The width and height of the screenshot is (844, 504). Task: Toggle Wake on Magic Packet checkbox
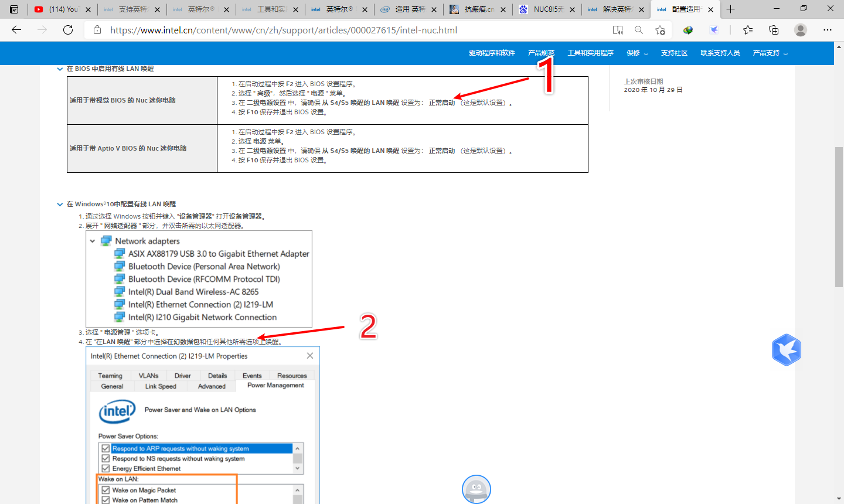pyautogui.click(x=105, y=490)
